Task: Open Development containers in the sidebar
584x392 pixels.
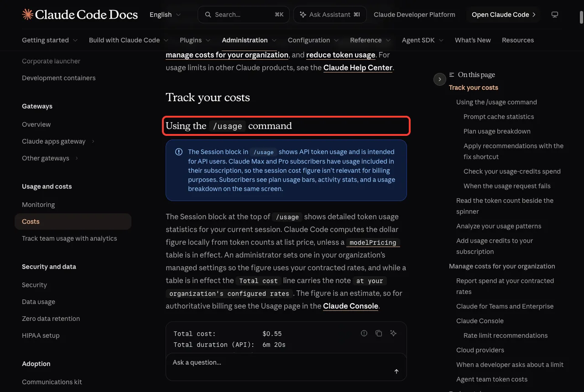Action: [59, 78]
